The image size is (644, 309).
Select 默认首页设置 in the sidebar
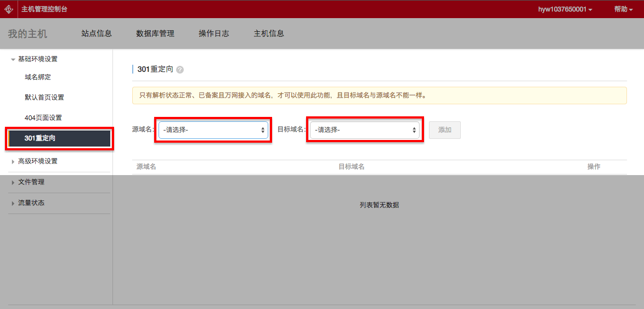coord(44,97)
